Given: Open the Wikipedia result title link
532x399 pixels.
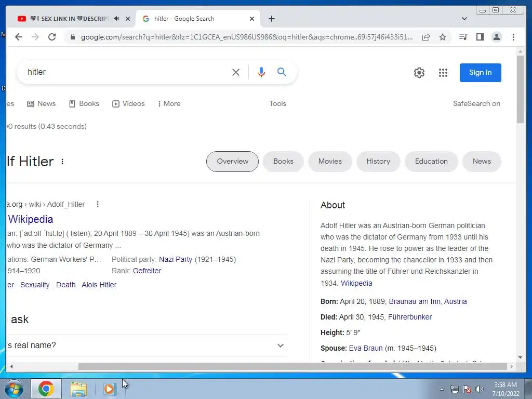Looking at the screenshot, I should pos(31,219).
